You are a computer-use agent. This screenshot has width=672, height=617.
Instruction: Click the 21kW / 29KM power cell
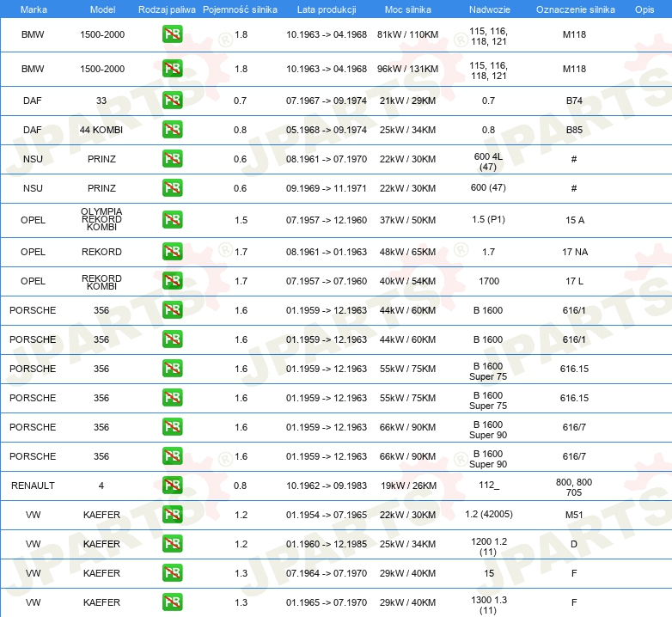click(x=407, y=101)
